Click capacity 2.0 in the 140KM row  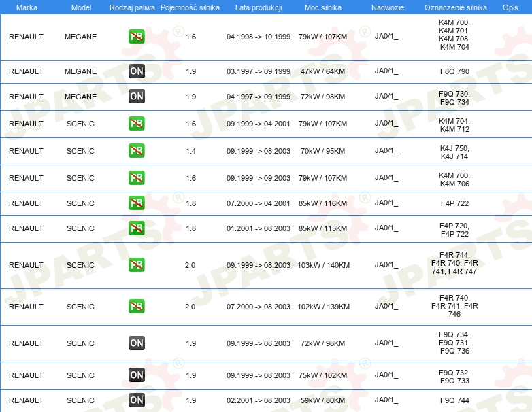point(190,265)
